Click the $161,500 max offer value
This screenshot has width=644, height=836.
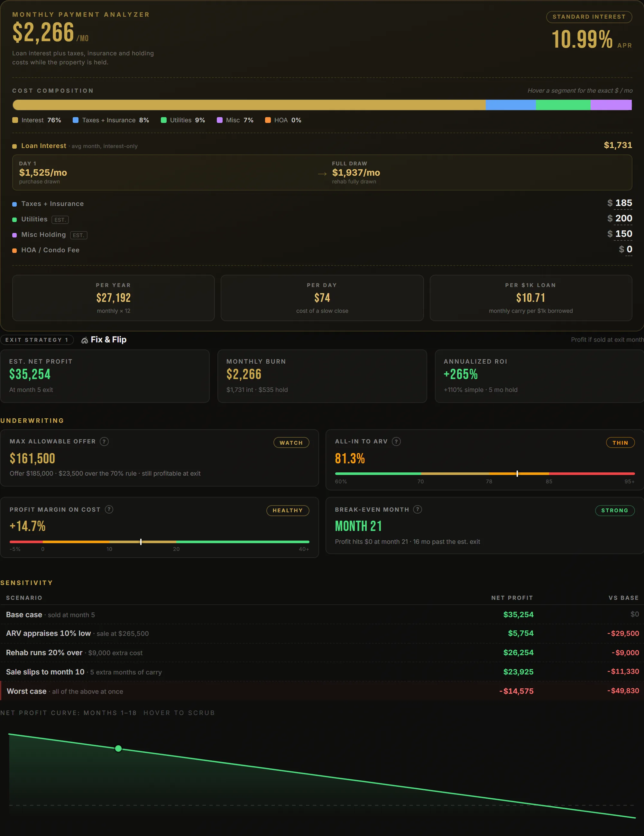point(32,458)
